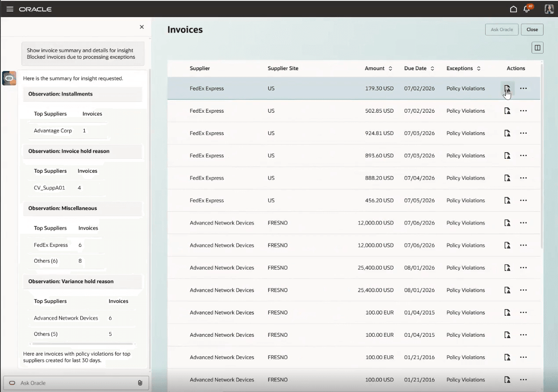This screenshot has width=558, height=392.
Task: Click the Oracle logo in header
Action: point(35,9)
